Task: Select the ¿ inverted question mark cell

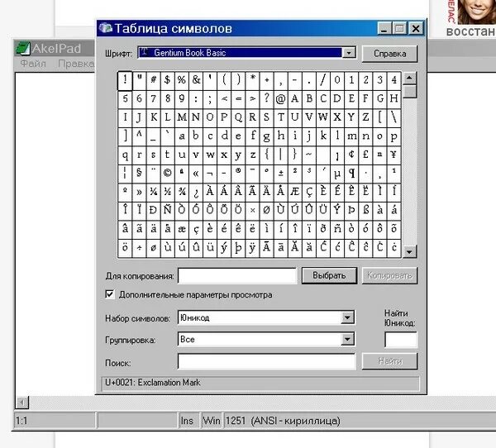Action: coord(196,193)
